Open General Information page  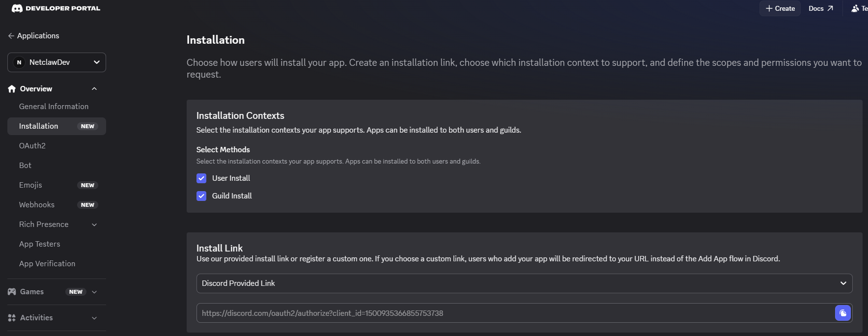point(54,107)
